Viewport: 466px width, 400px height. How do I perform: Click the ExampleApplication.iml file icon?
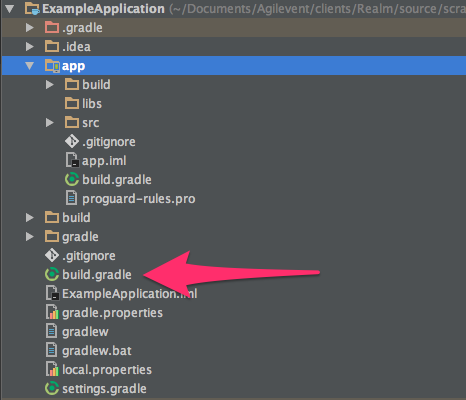(52, 293)
